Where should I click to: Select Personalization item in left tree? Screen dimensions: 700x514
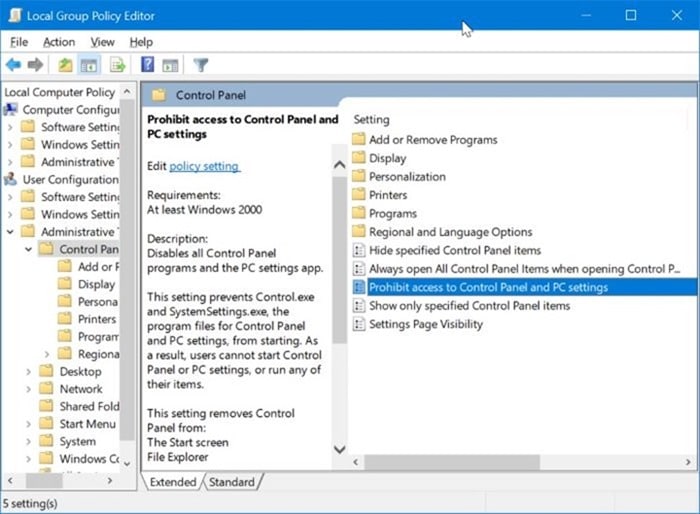[x=98, y=301]
